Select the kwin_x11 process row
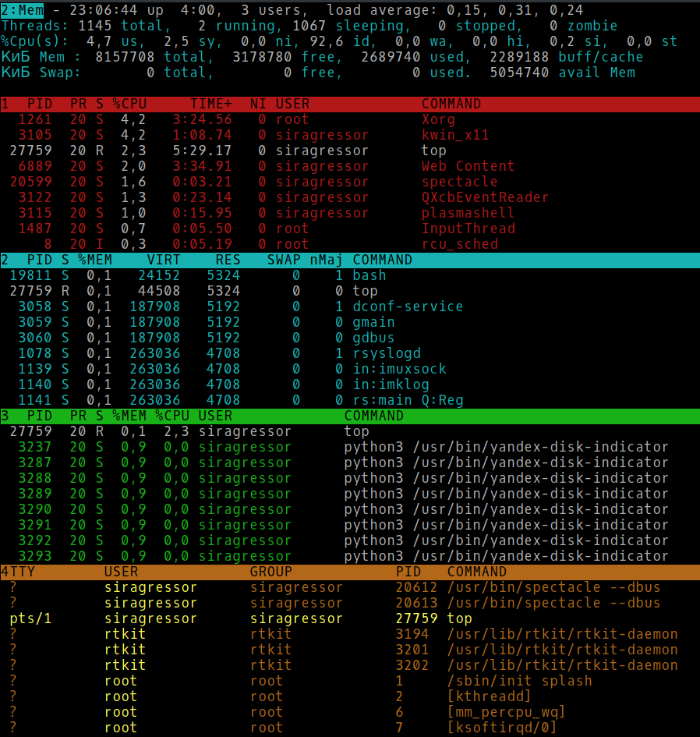The width and height of the screenshot is (700, 737). pyautogui.click(x=234, y=135)
